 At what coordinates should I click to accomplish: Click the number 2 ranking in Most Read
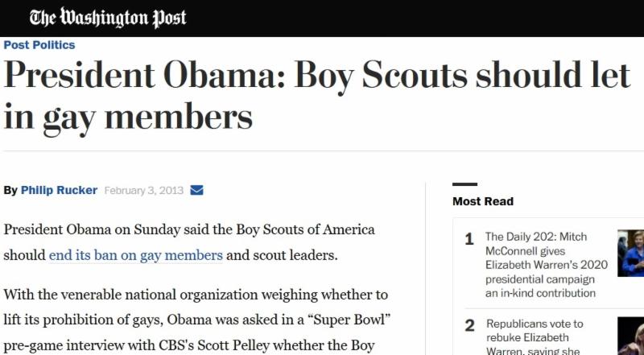pos(469,326)
